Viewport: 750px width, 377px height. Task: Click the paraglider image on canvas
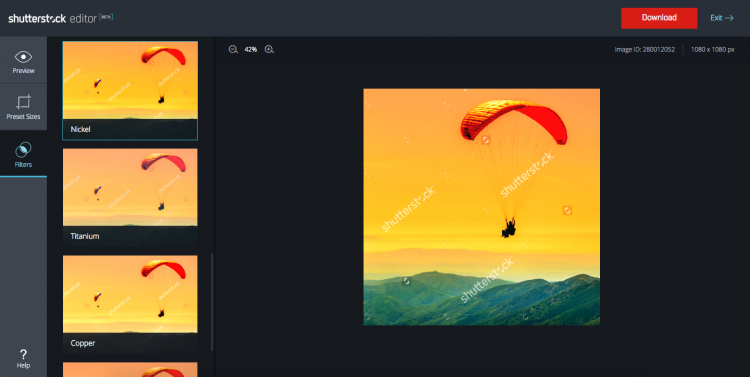[x=481, y=207]
